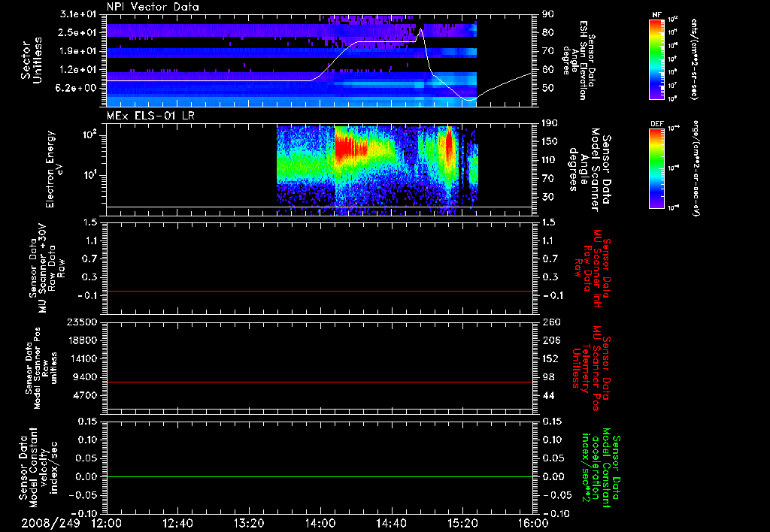The width and height of the screenshot is (770, 532).
Task: Click the peak of the white sun elevation curve
Action: [420, 29]
